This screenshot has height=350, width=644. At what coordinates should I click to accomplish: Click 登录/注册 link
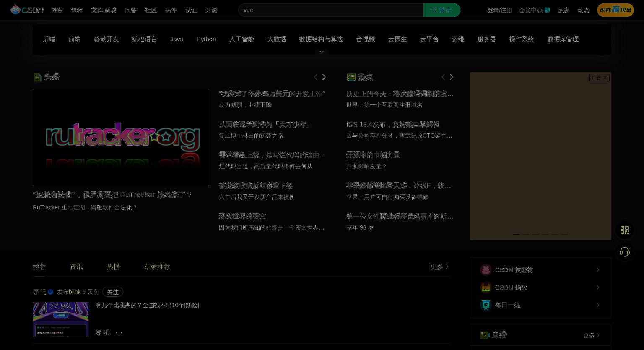tap(499, 10)
